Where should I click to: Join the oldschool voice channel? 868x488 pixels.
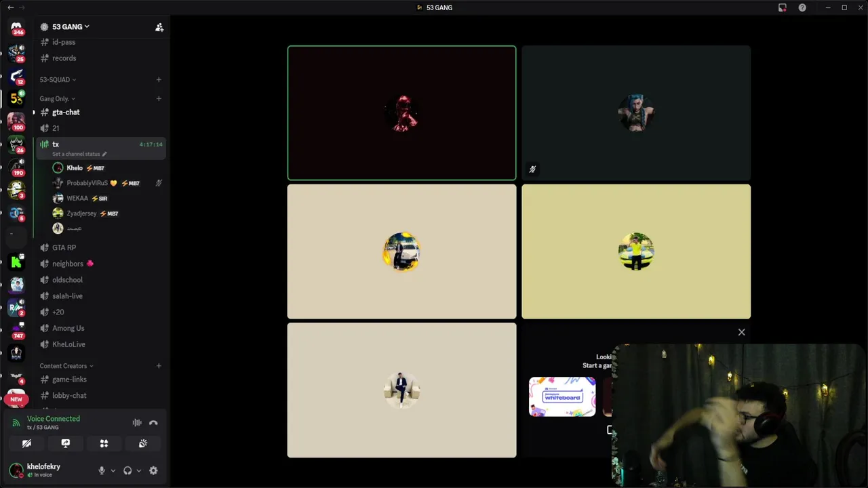[100, 280]
